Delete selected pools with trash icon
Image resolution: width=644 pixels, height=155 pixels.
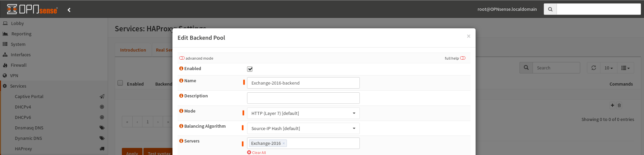coord(619,105)
